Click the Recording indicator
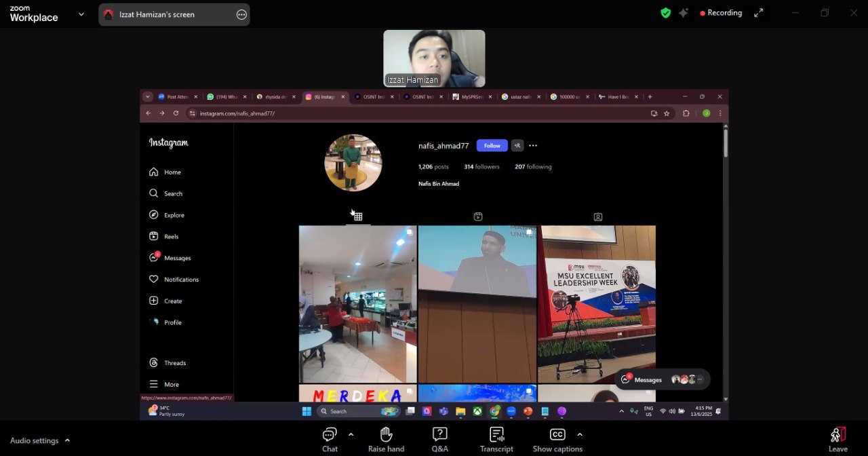The width and height of the screenshot is (868, 456). click(721, 13)
